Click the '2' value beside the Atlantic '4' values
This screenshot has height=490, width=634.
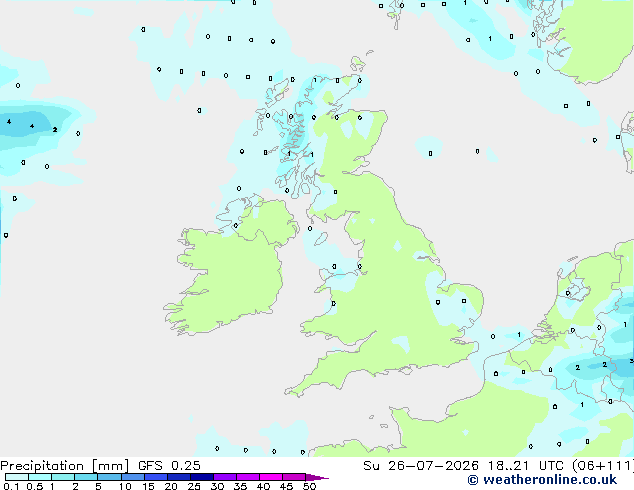coord(55,130)
